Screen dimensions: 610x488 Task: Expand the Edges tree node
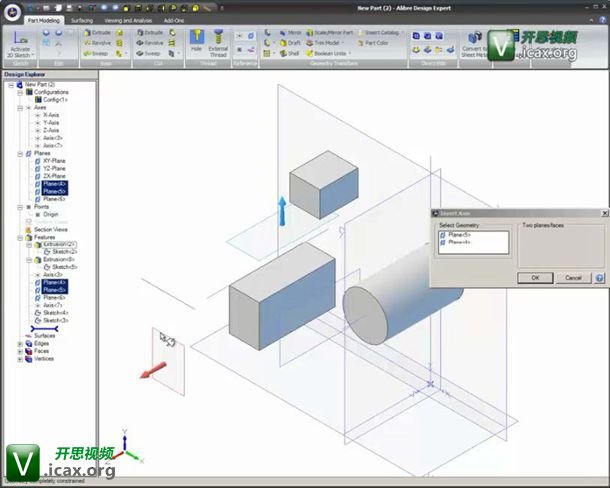pos(20,343)
